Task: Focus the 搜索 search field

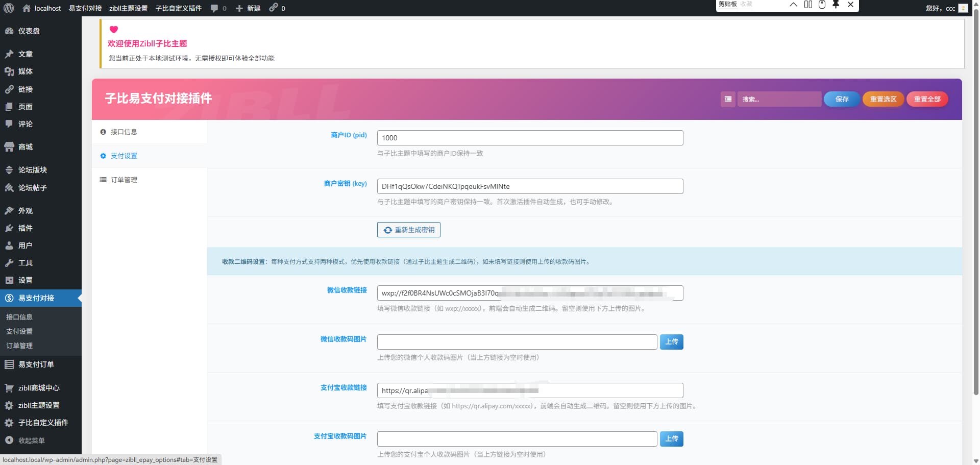Action: pyautogui.click(x=779, y=99)
